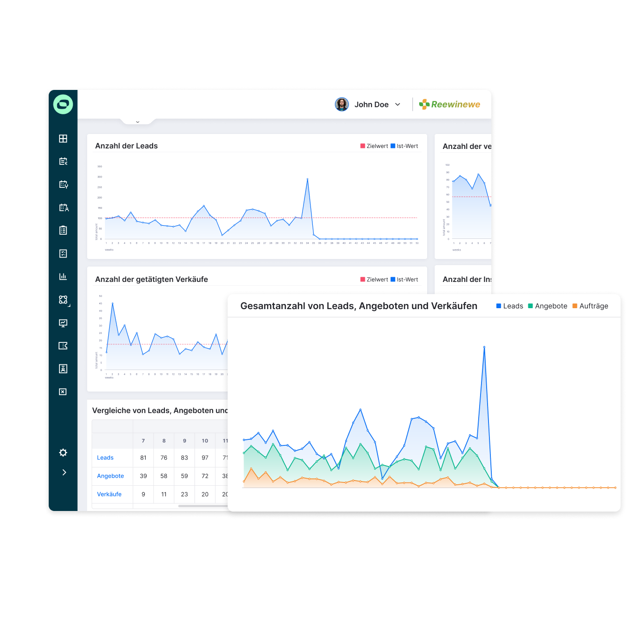Click the Leads row link in table
Viewport: 644px width, 644px height.
[105, 458]
